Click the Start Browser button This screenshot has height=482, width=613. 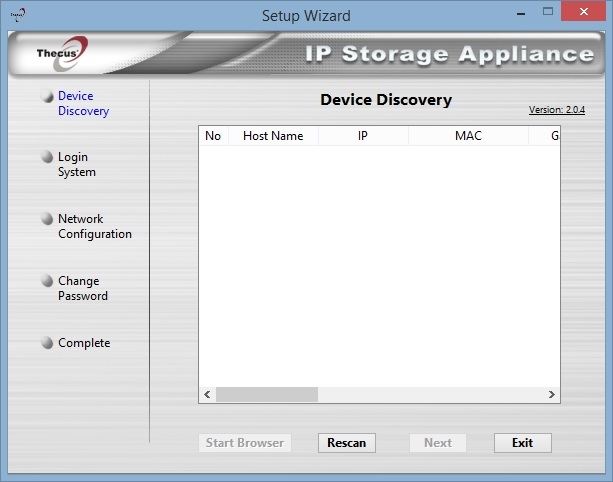[245, 443]
